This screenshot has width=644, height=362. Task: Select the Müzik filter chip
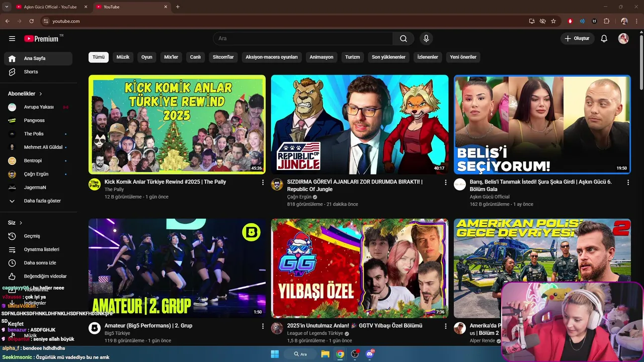(123, 57)
